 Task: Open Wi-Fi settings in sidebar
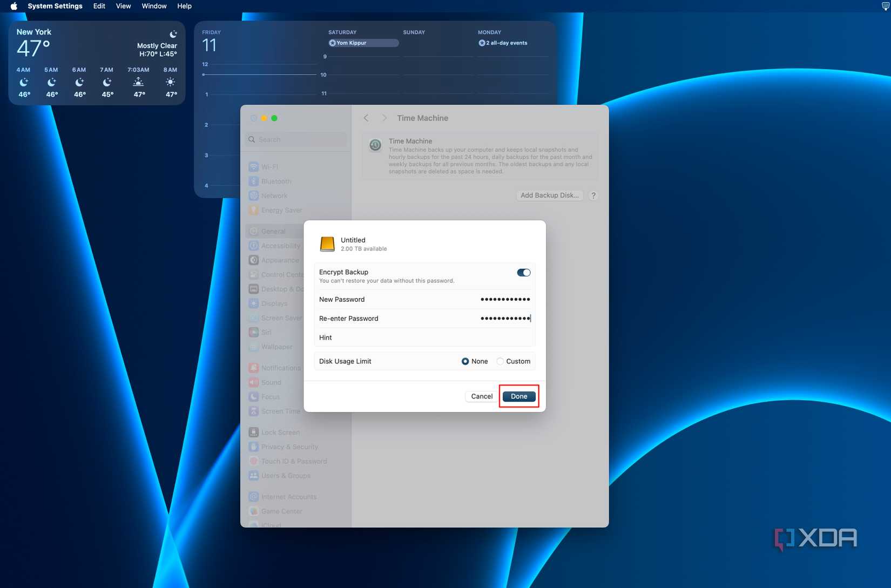pos(296,167)
